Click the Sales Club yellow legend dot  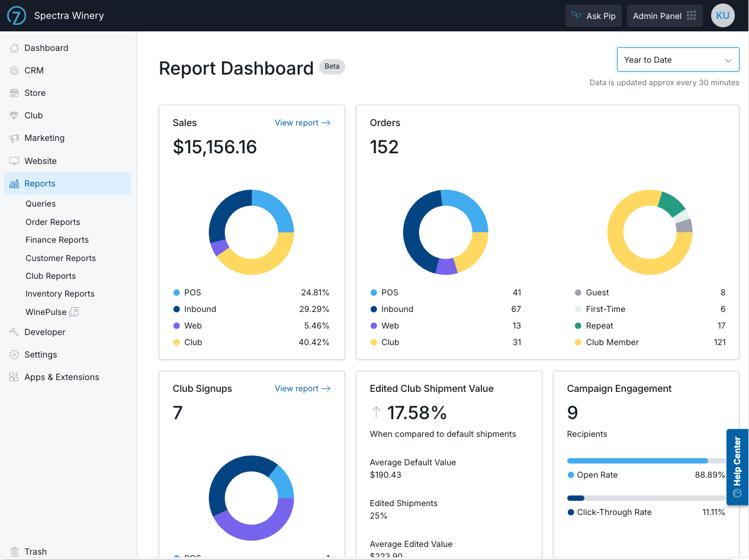click(176, 342)
